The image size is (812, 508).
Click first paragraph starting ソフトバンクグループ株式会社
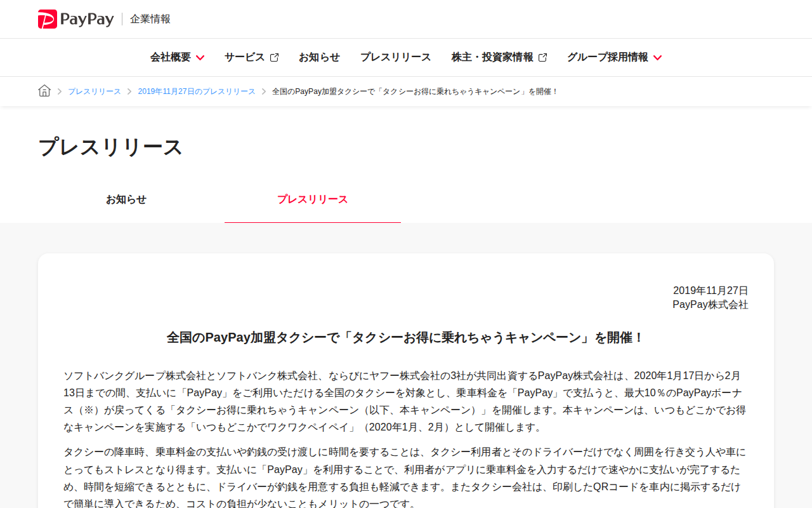(406, 401)
